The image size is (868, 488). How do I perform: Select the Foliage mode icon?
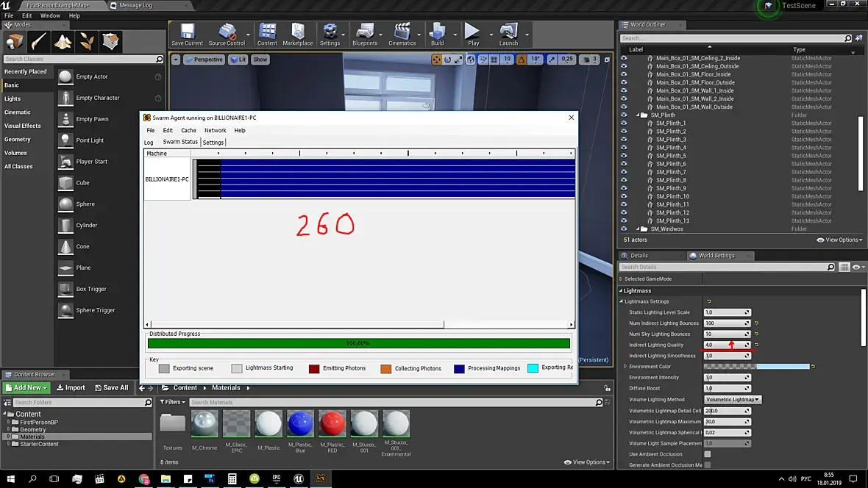point(86,41)
